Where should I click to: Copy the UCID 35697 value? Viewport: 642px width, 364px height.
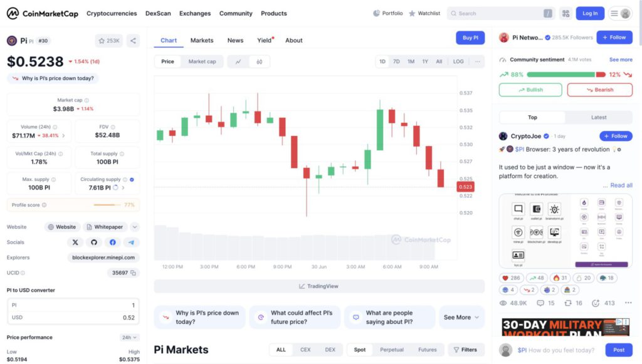click(x=133, y=273)
